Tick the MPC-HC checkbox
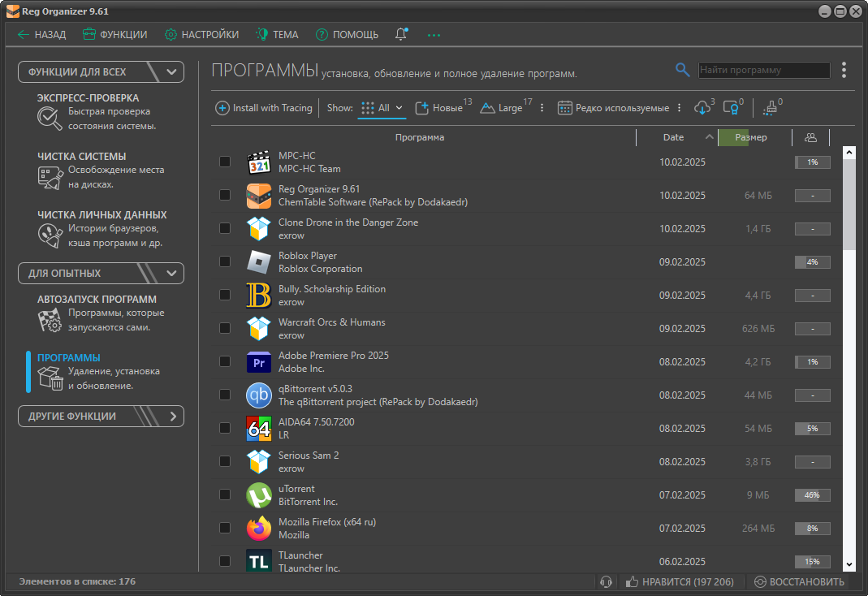 pos(225,162)
